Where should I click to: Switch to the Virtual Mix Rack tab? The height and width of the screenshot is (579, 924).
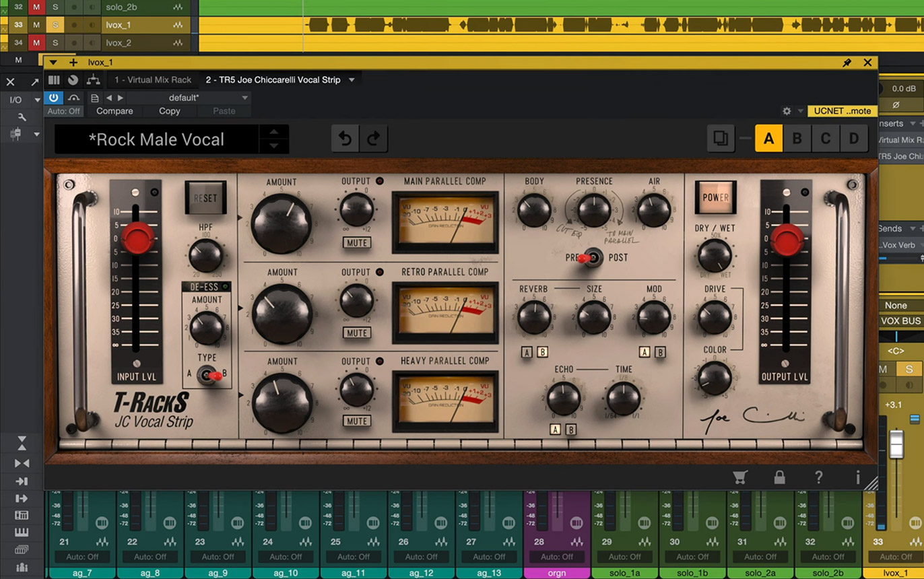point(153,80)
